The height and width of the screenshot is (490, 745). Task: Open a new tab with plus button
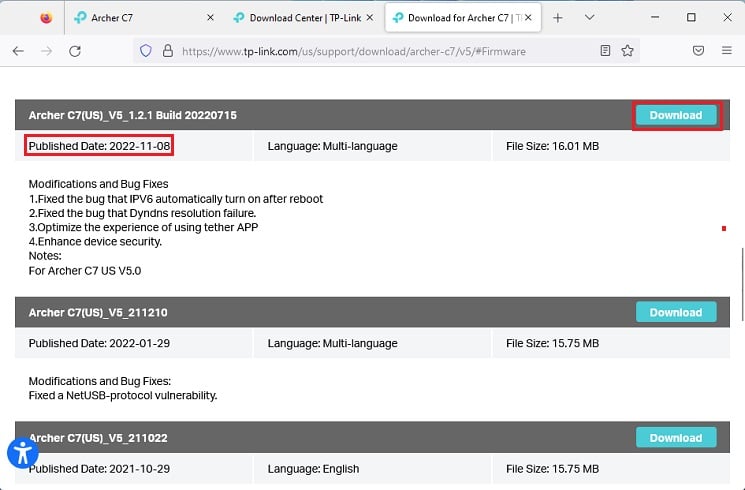click(x=558, y=18)
